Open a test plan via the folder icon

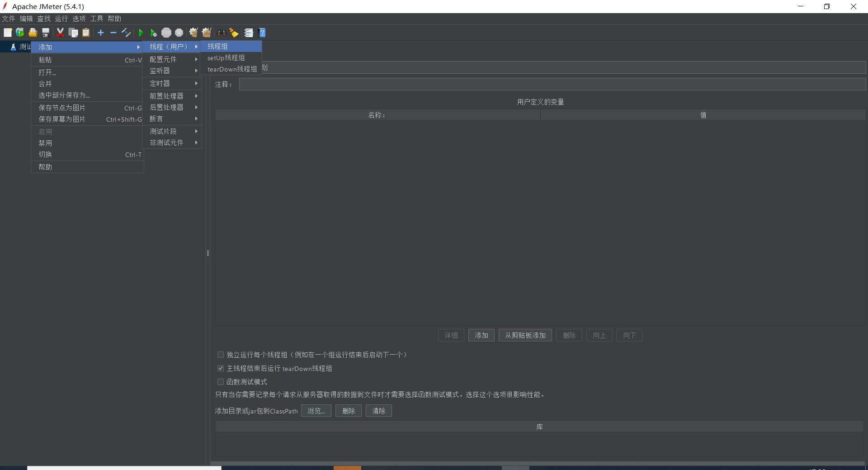pyautogui.click(x=32, y=33)
